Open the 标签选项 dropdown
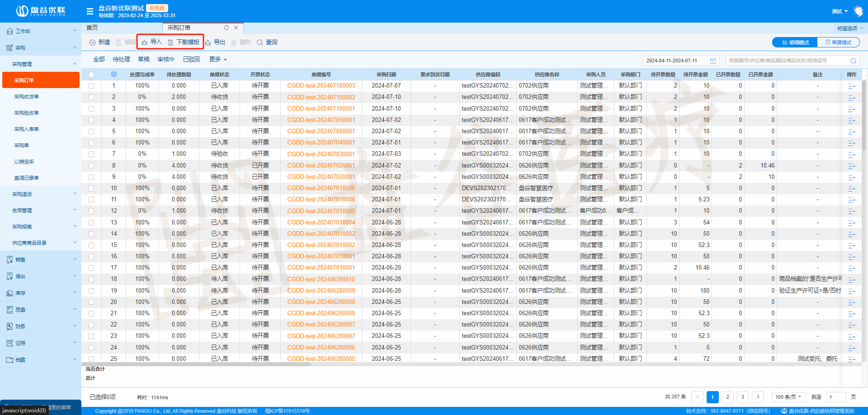The height and width of the screenshot is (415, 868). click(x=850, y=28)
